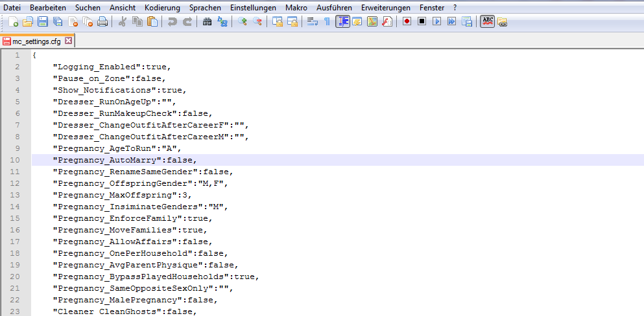This screenshot has width=644, height=316.
Task: Click line number 1 in margin
Action: pyautogui.click(x=18, y=55)
